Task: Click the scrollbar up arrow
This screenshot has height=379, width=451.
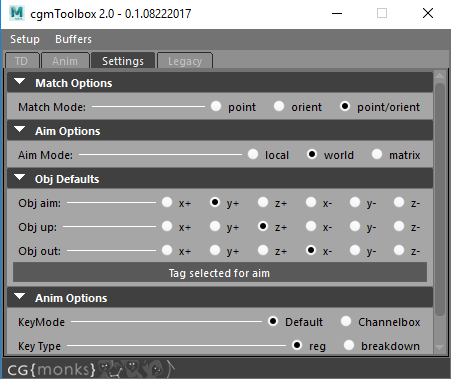Action: [440, 76]
